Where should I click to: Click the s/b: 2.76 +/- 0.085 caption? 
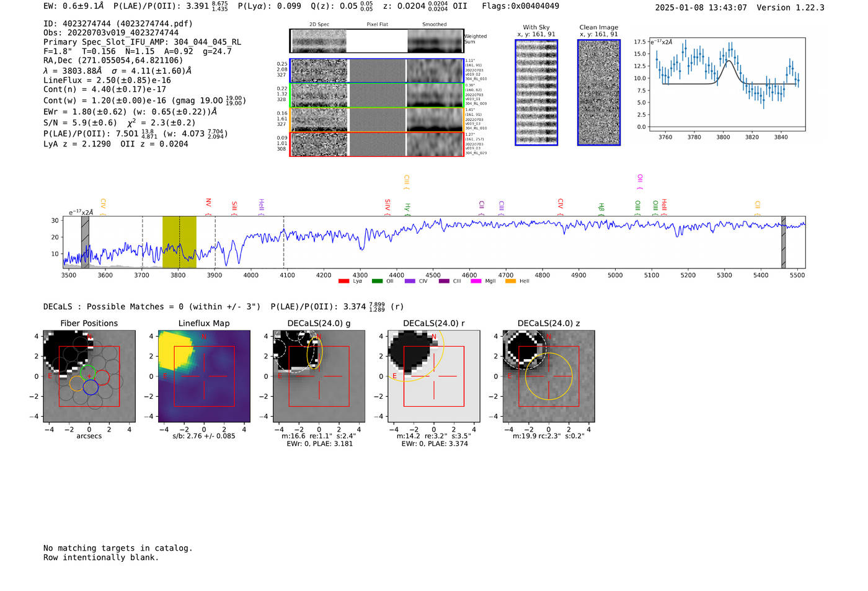[204, 436]
